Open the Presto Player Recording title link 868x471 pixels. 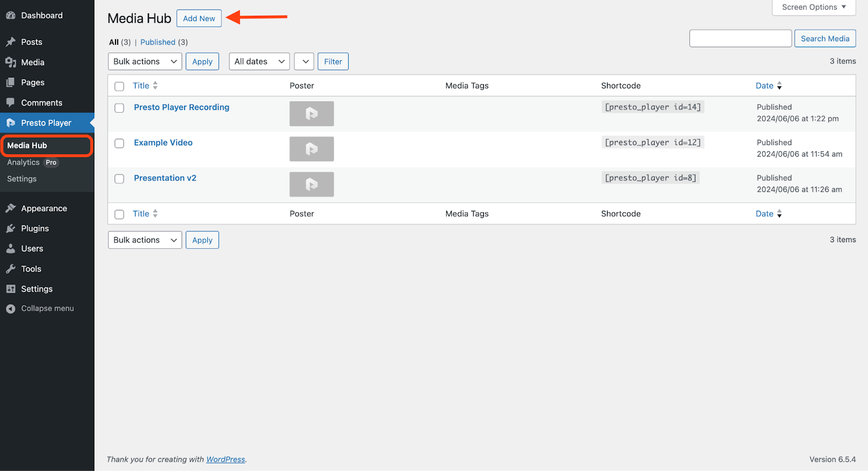182,107
